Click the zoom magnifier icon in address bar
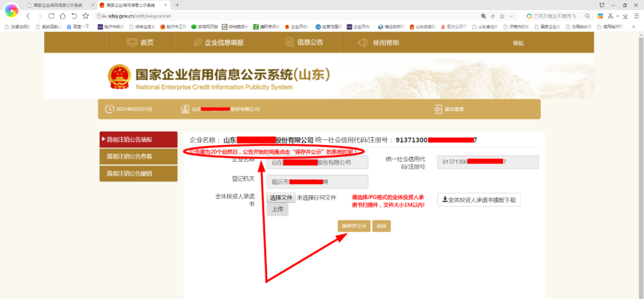This screenshot has height=299, width=644. tap(484, 16)
